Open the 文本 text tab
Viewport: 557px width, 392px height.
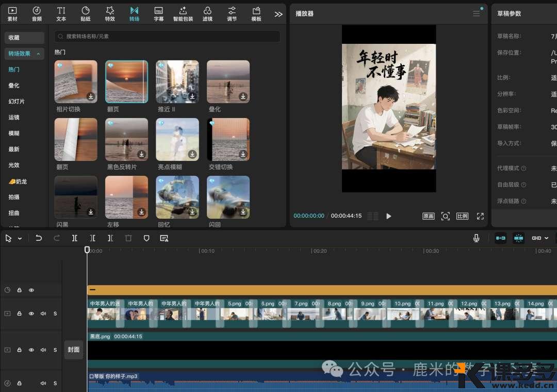tap(61, 14)
